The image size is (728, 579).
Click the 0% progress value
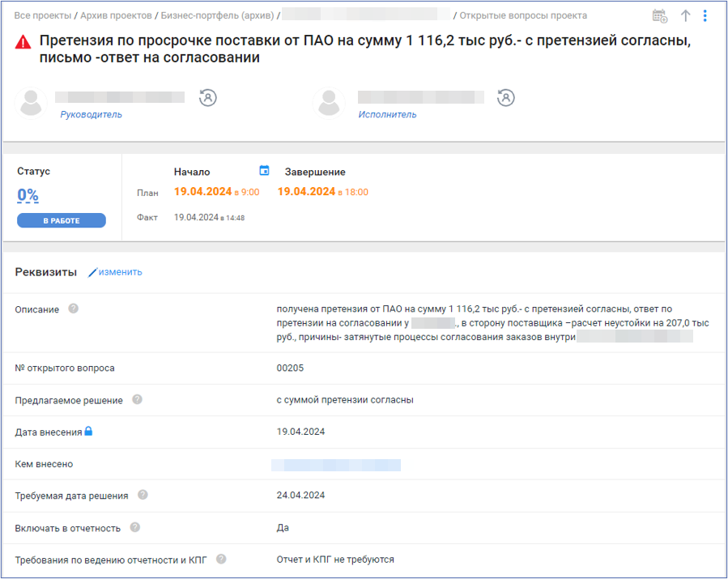coord(28,195)
